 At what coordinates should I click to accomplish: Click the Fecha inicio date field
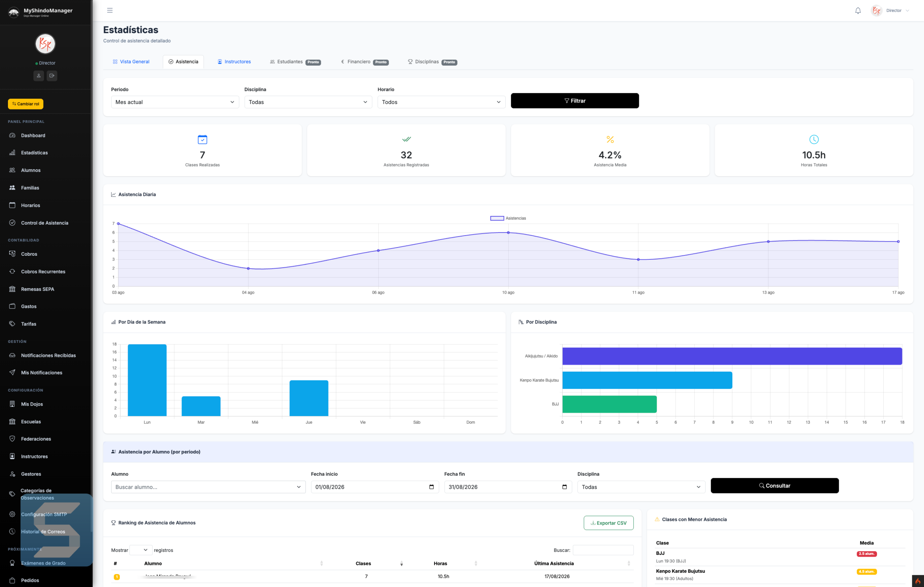[x=375, y=487]
